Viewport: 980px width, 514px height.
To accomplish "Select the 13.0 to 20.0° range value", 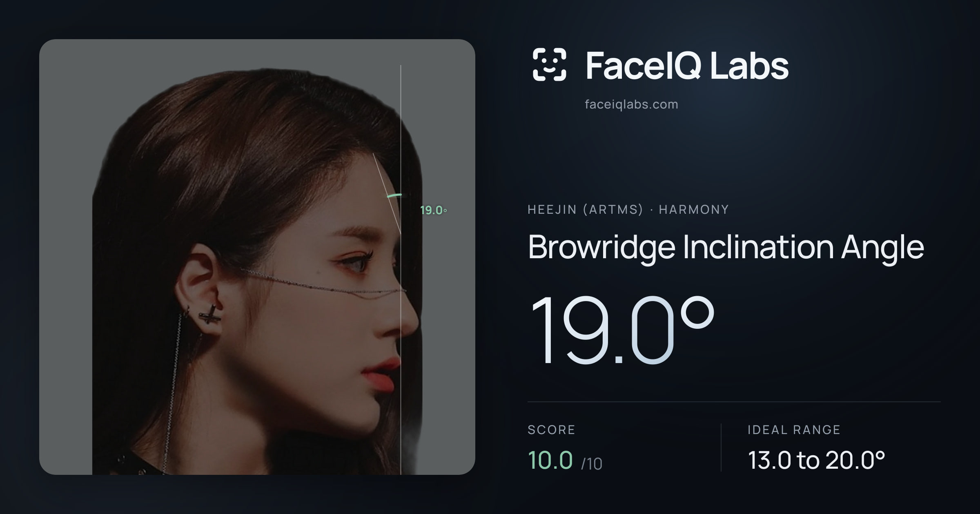I will [x=816, y=460].
